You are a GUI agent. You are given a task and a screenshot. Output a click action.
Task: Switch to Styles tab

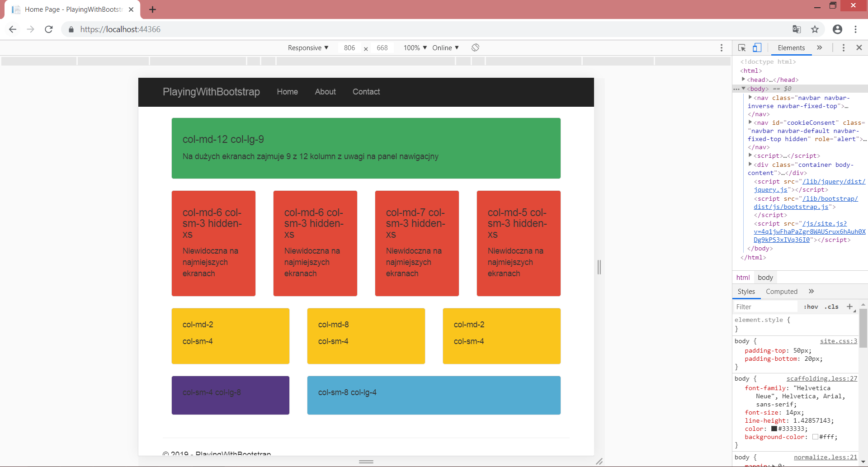click(x=746, y=292)
